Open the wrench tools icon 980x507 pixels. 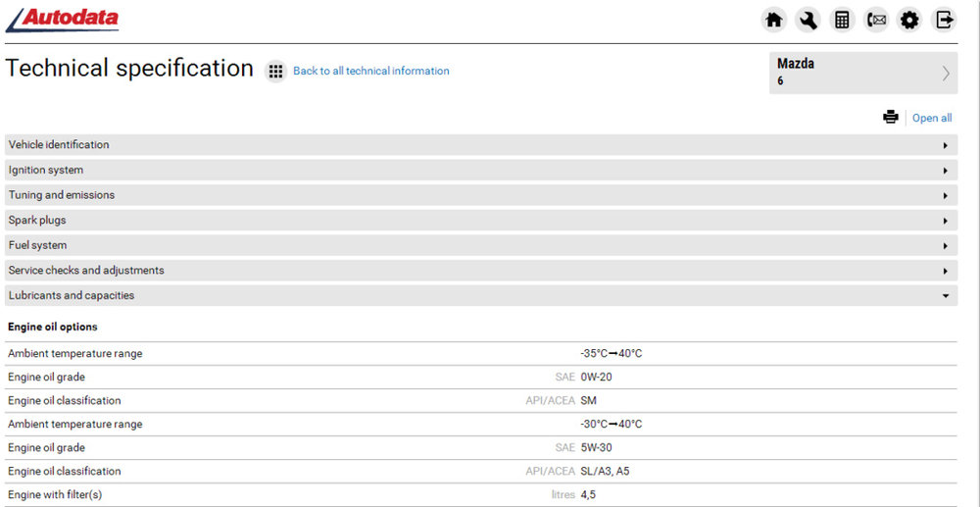pyautogui.click(x=808, y=20)
